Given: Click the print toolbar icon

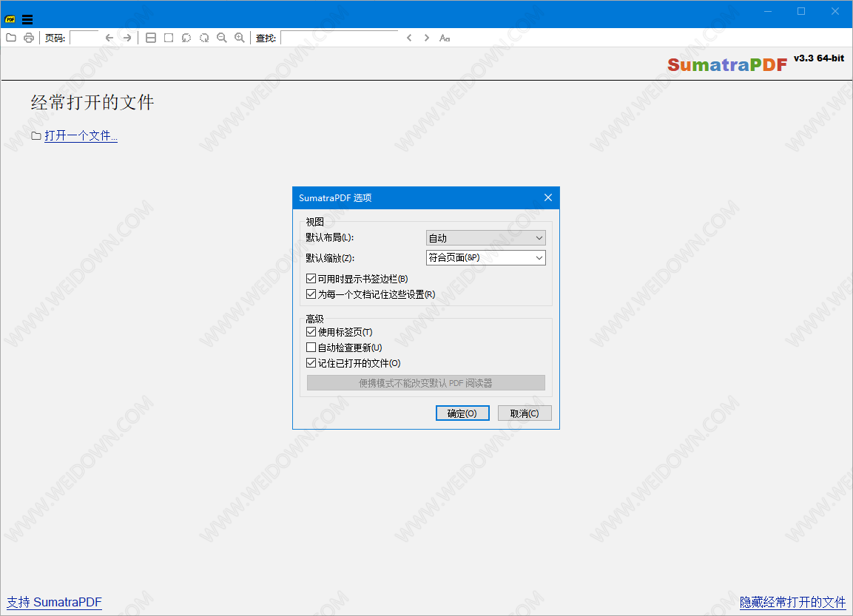Looking at the screenshot, I should (x=29, y=38).
